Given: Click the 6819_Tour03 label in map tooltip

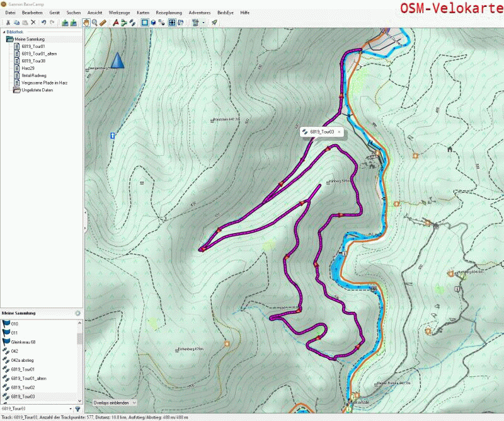Looking at the screenshot, I should (322, 132).
